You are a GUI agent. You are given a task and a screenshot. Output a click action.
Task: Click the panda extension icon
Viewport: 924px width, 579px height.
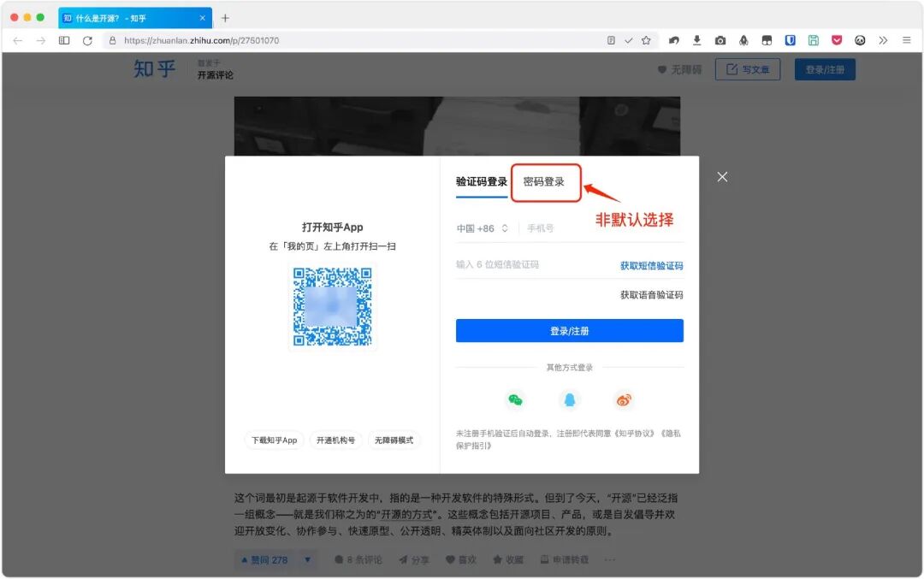tap(860, 41)
